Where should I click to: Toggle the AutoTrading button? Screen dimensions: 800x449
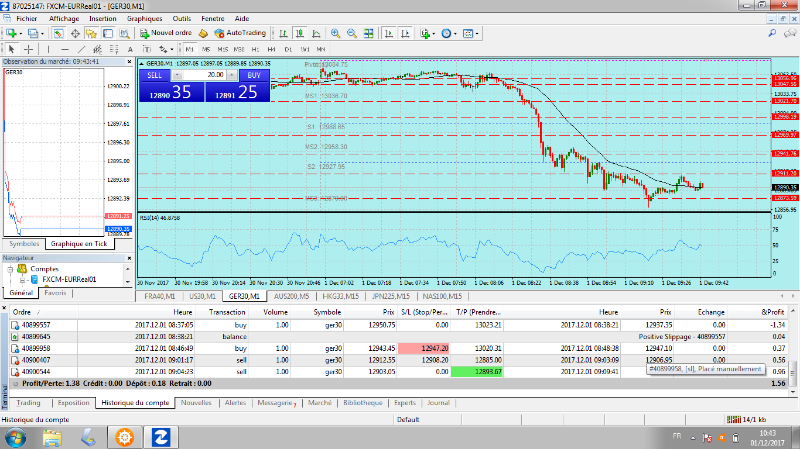pos(240,33)
